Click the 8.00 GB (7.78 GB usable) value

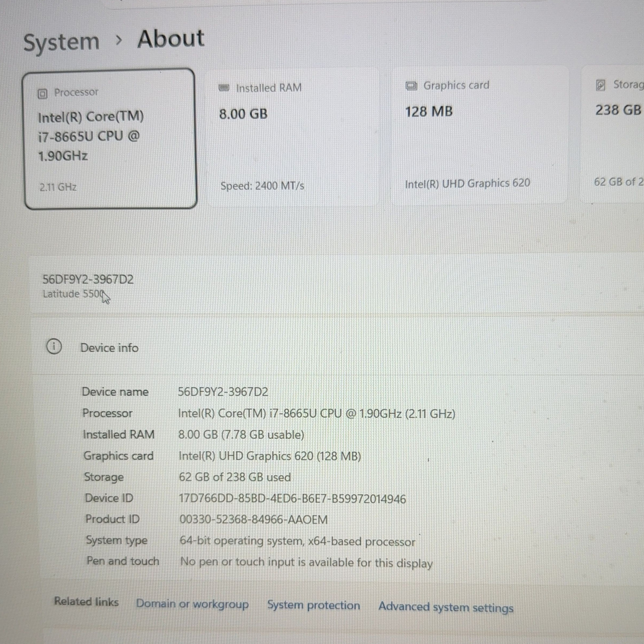(241, 435)
